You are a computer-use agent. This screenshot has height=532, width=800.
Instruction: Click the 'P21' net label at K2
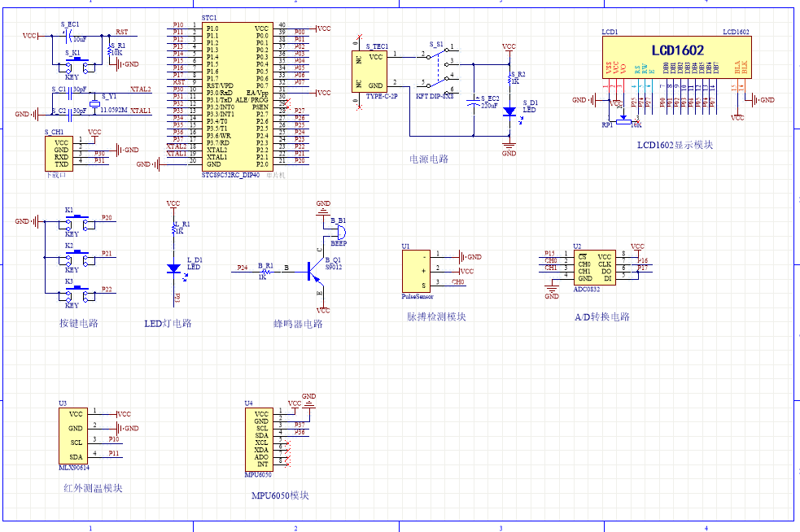[x=107, y=253]
